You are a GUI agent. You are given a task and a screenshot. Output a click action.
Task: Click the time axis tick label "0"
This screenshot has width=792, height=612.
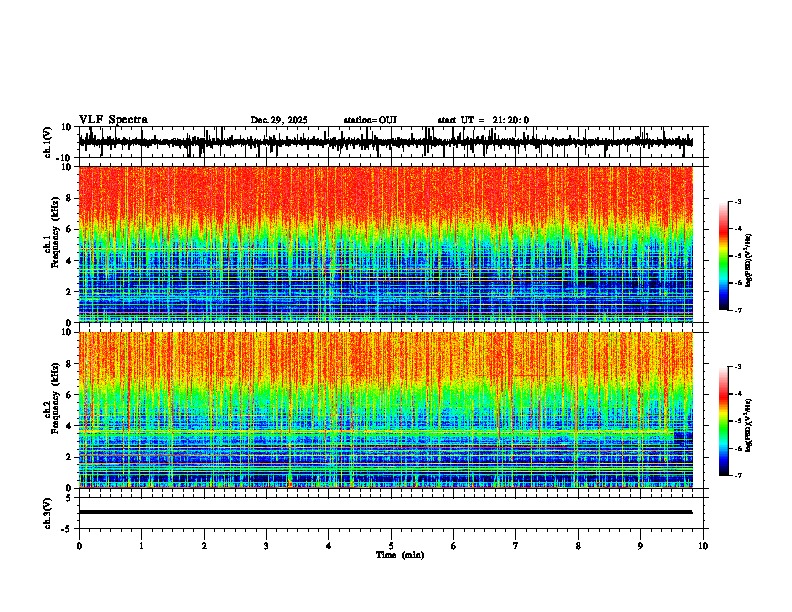[x=79, y=546]
